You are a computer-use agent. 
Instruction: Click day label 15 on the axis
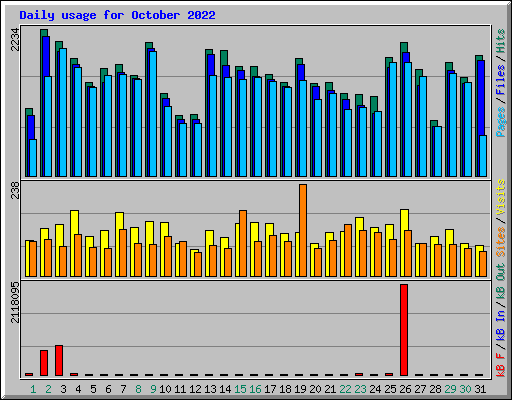pos(240,389)
